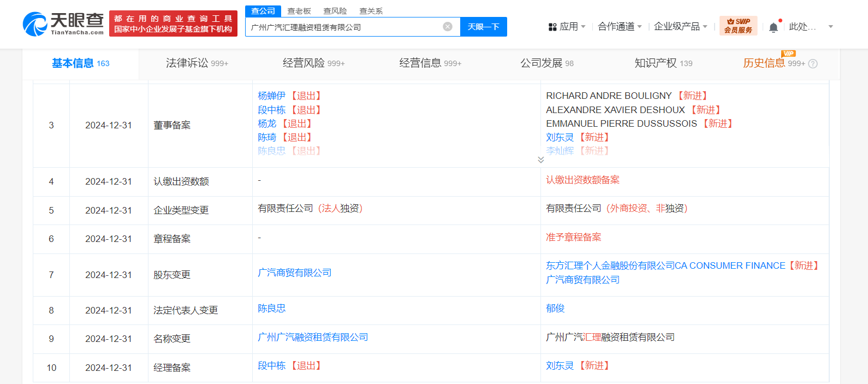
Task: Click the 准予章程备案 text
Action: pos(574,237)
